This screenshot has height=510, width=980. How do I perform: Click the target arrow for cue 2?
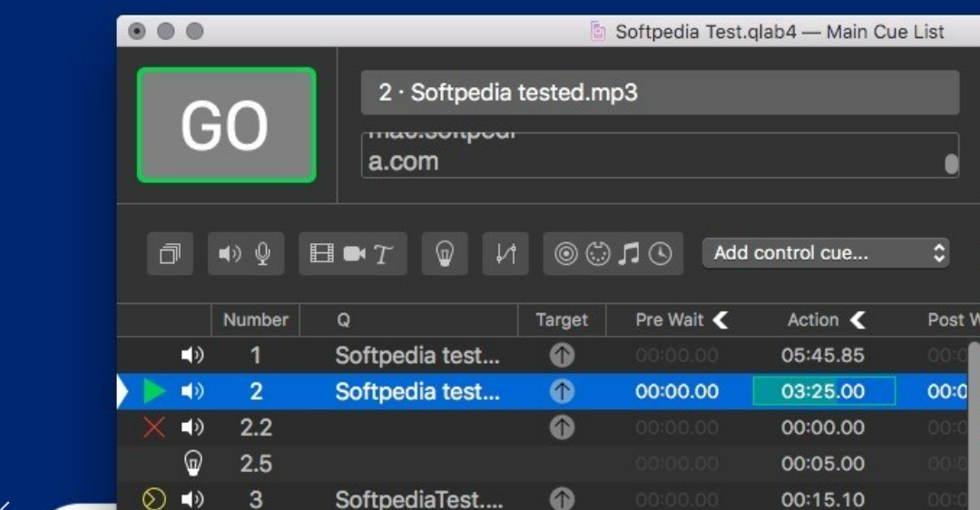[562, 392]
